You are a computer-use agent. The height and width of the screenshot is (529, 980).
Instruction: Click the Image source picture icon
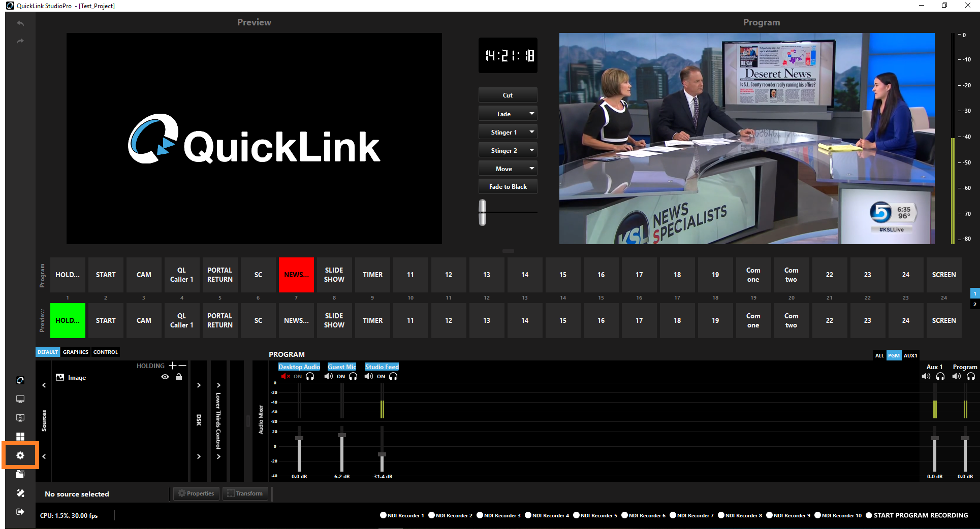click(x=60, y=377)
